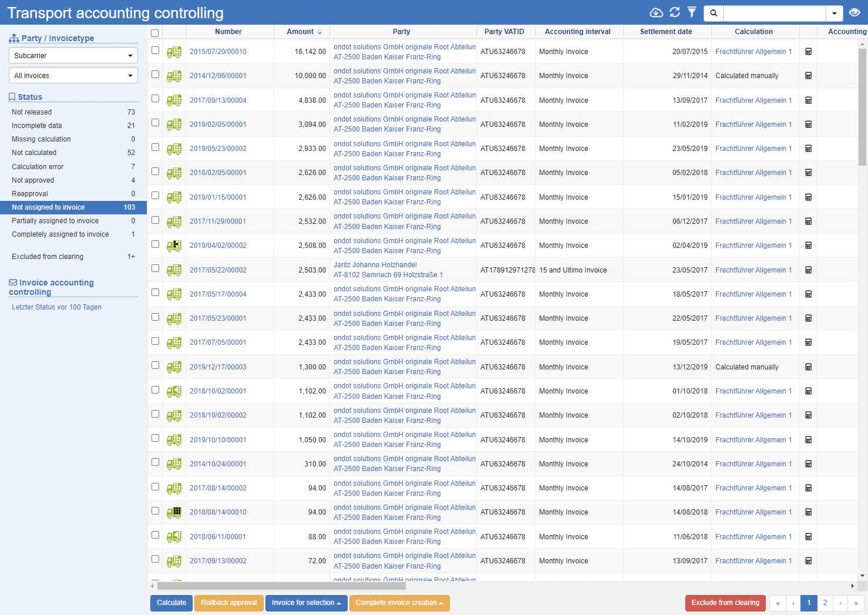Open invoice link 2019/02/05/00001

(218, 125)
